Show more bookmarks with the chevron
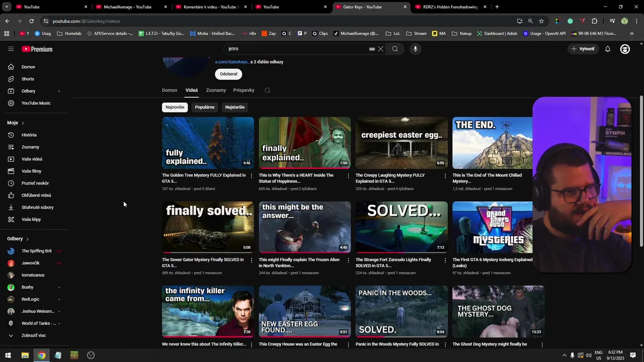Viewport: 644px width, 362px height. [632, 34]
